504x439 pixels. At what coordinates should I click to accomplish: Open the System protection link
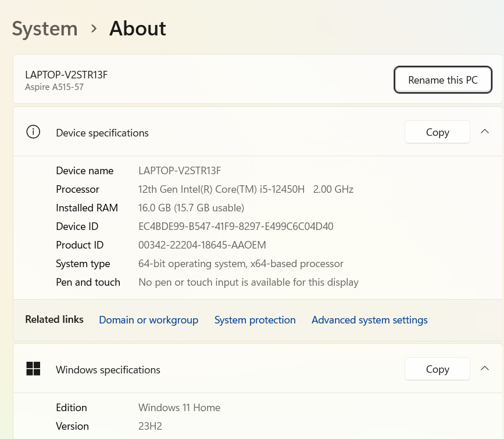pos(255,320)
